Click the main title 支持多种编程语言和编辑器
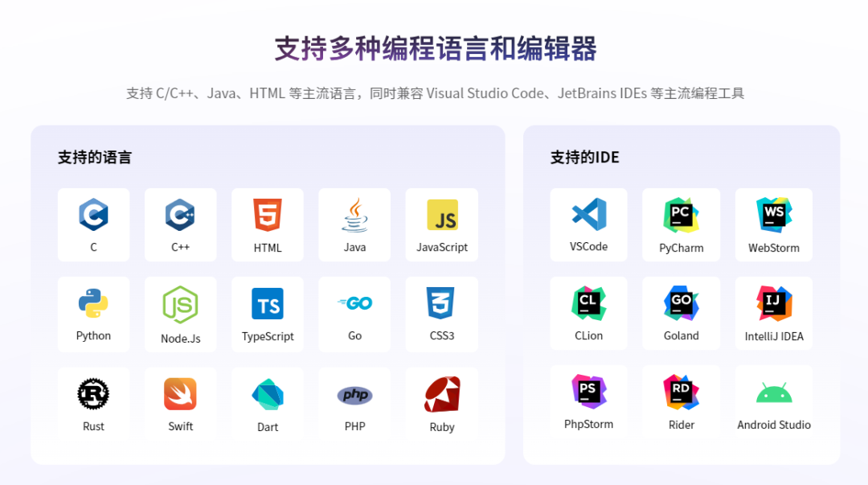The width and height of the screenshot is (868, 485). pyautogui.click(x=436, y=49)
